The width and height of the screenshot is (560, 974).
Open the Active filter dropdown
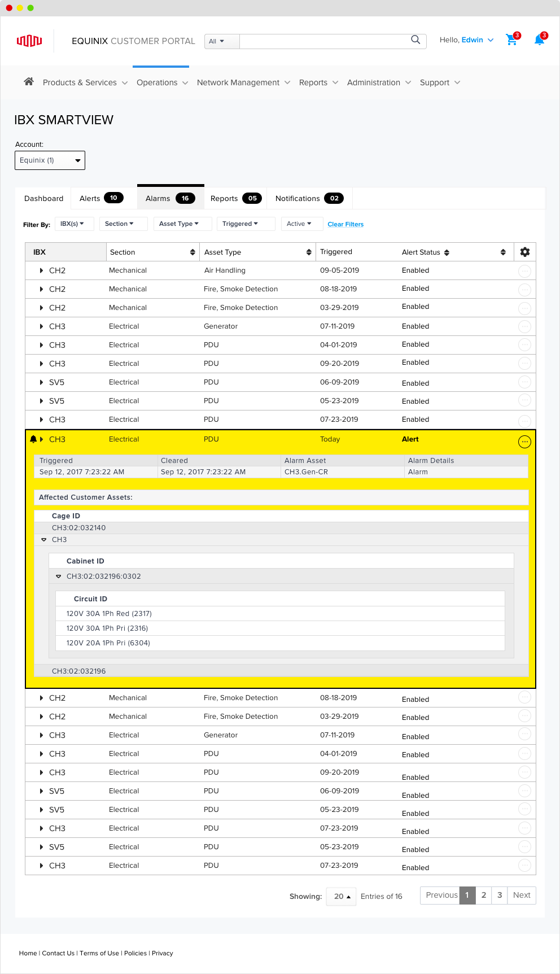point(302,224)
